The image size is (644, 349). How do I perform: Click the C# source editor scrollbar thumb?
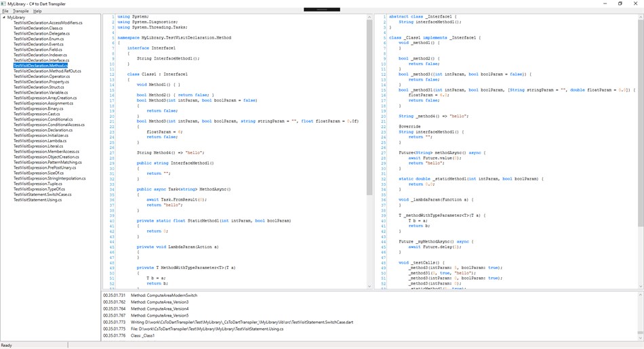pos(369,107)
